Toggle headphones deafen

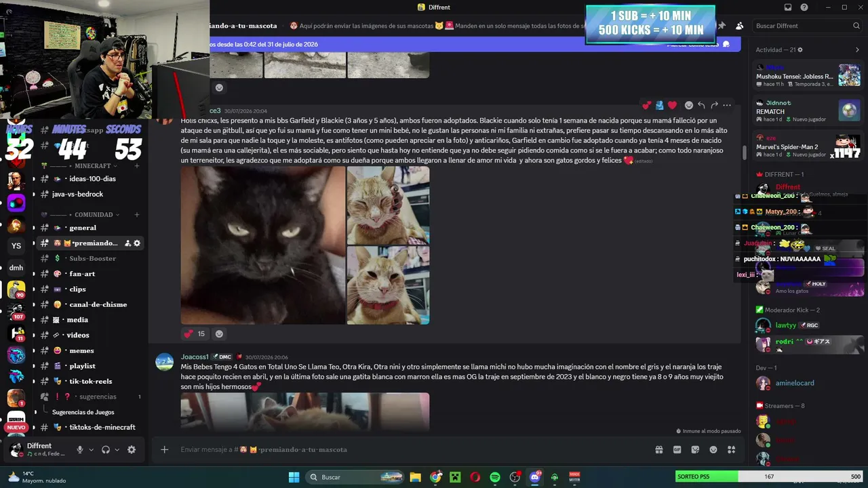click(106, 449)
